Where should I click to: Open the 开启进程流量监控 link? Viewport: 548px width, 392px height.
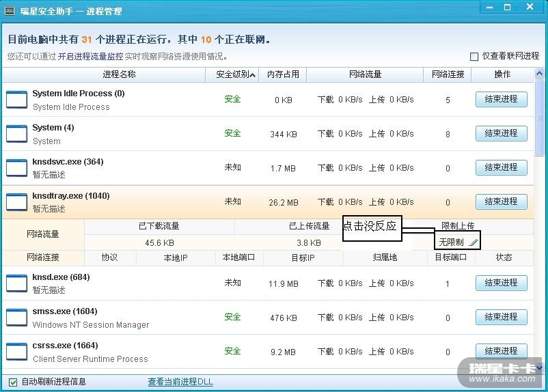point(90,57)
